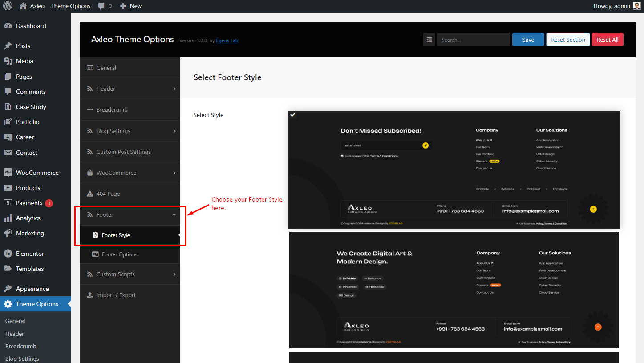The width and height of the screenshot is (644, 363).
Task: Click the Payments notification badge
Action: click(x=49, y=203)
